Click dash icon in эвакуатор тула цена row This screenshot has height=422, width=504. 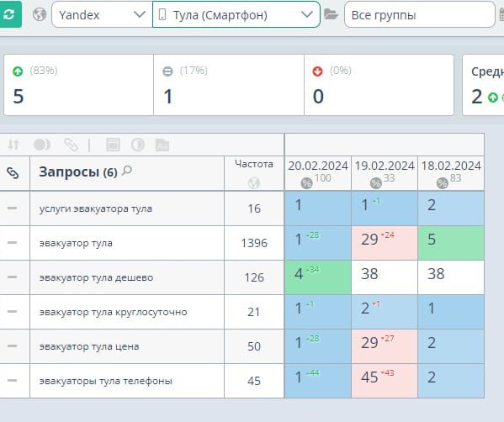(x=13, y=346)
